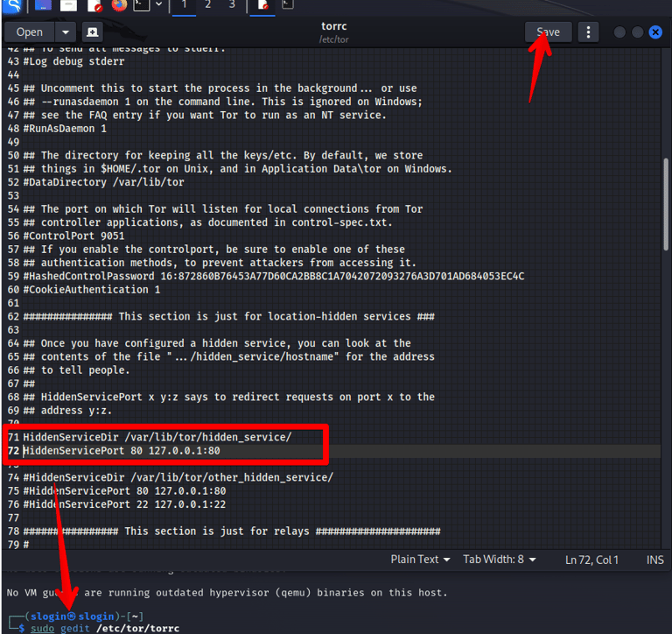Minimize the gedit window
The width and height of the screenshot is (672, 634).
point(619,32)
